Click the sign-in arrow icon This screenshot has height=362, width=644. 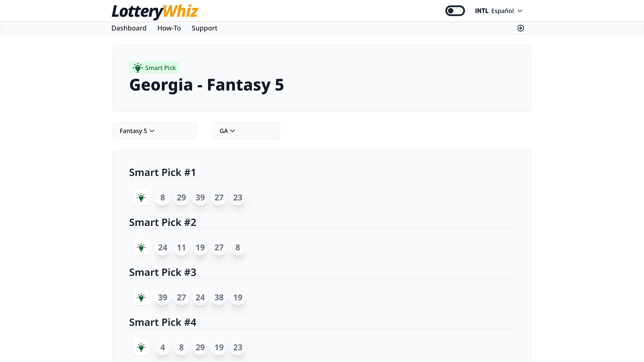(x=520, y=28)
